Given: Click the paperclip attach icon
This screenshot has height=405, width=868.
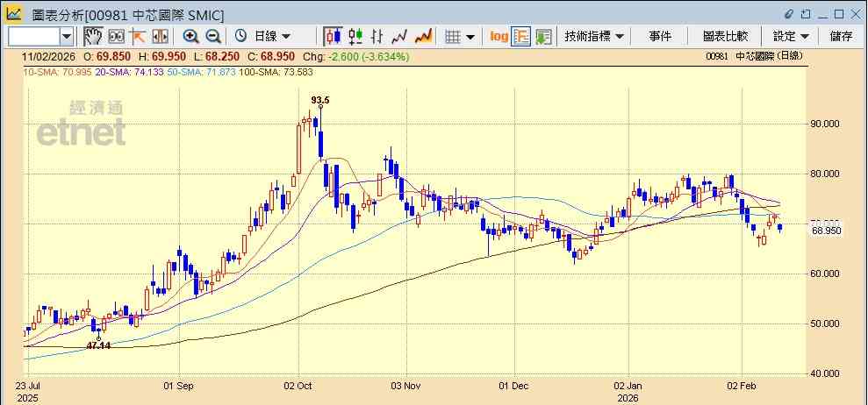Looking at the screenshot, I should coord(789,14).
